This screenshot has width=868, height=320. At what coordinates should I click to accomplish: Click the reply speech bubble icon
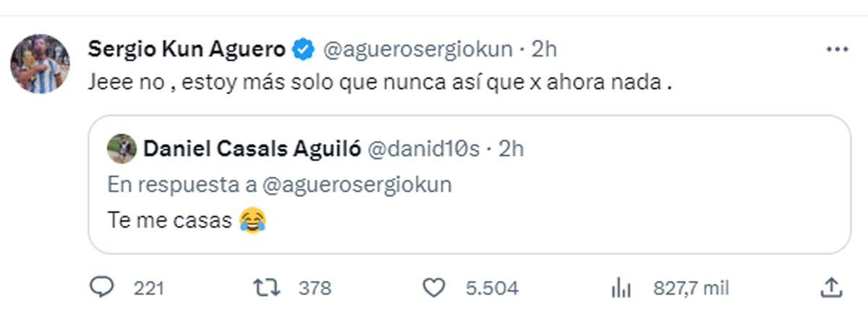(103, 288)
